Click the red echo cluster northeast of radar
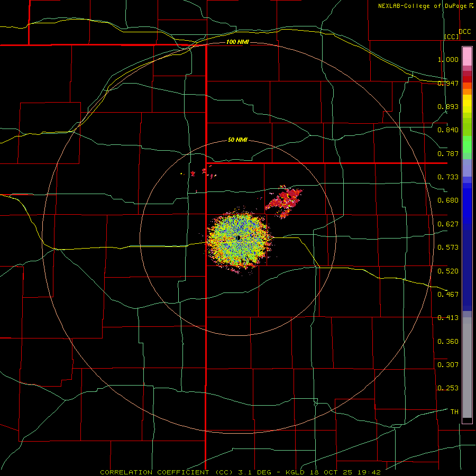476x476 pixels. 284,200
